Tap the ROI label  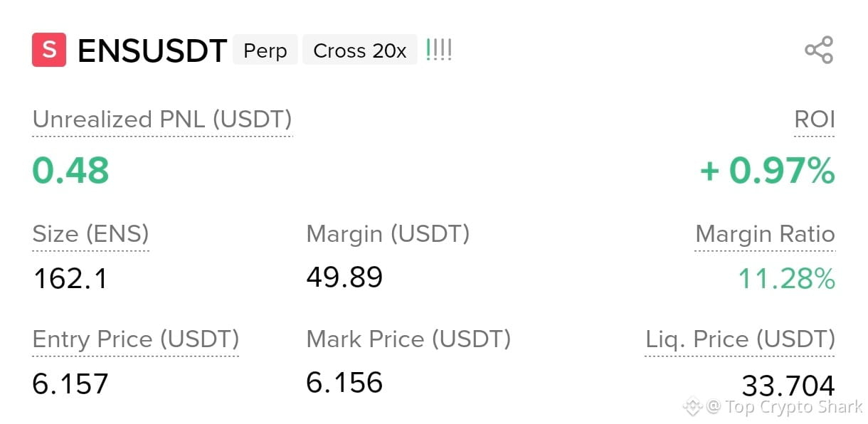click(x=815, y=120)
